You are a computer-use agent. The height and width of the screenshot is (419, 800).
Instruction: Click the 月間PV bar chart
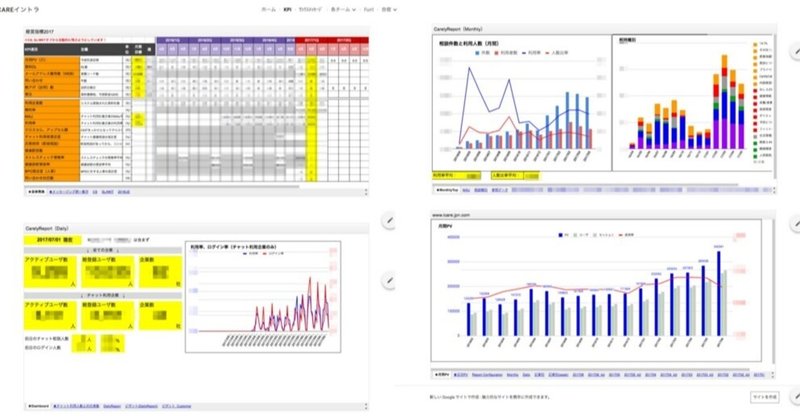pos(596,290)
